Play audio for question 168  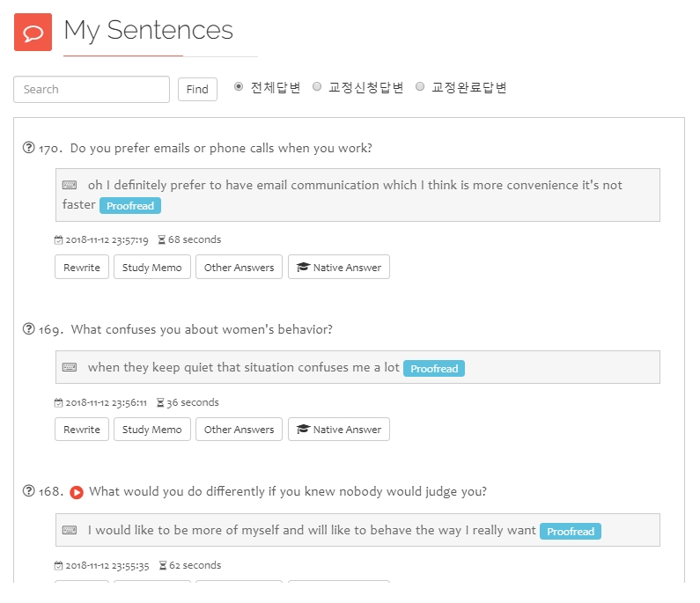pyautogui.click(x=77, y=492)
